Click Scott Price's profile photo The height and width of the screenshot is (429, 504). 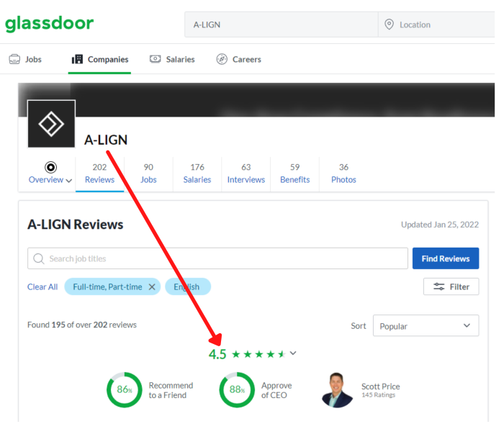337,390
